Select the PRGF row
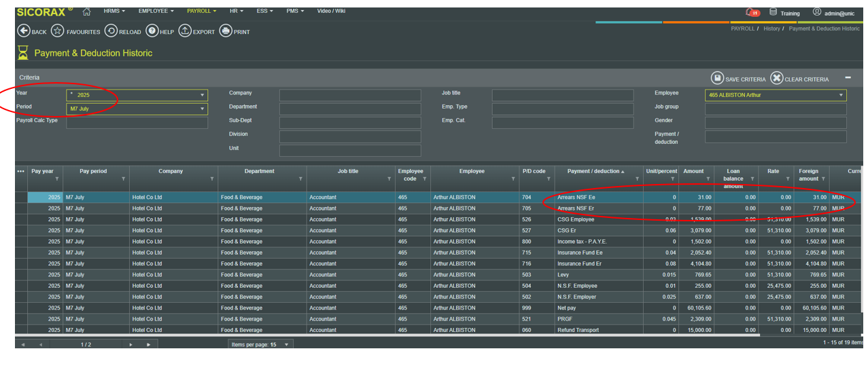This screenshot has width=868, height=368. (438, 319)
